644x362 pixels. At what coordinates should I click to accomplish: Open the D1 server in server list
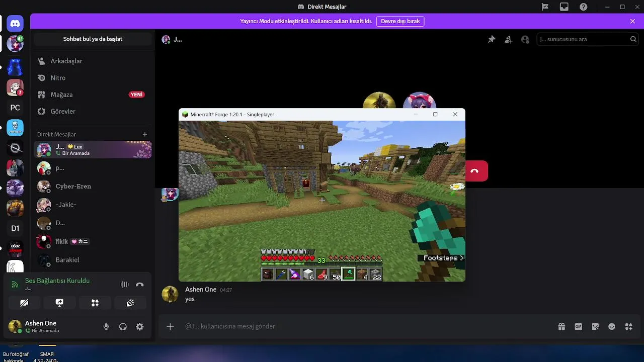(15, 228)
